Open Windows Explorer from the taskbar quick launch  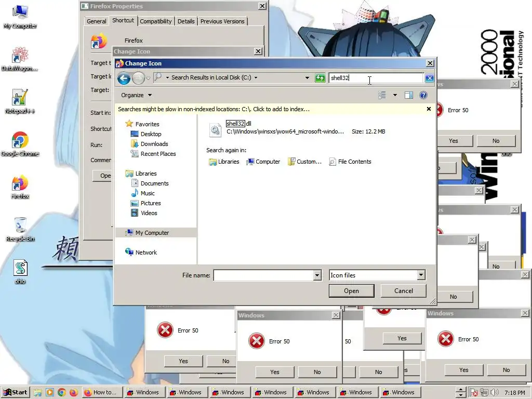pos(37,393)
